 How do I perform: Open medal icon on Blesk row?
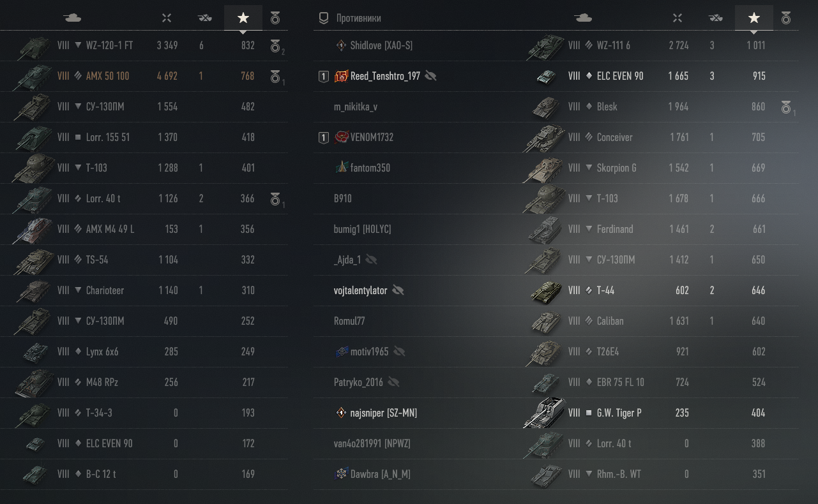pyautogui.click(x=788, y=108)
